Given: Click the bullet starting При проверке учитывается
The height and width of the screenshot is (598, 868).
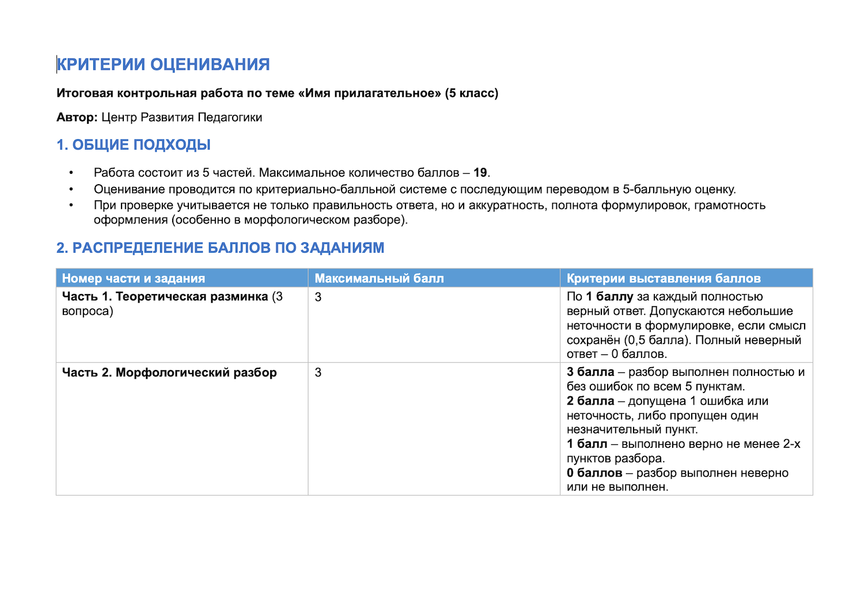Looking at the screenshot, I should (x=430, y=212).
